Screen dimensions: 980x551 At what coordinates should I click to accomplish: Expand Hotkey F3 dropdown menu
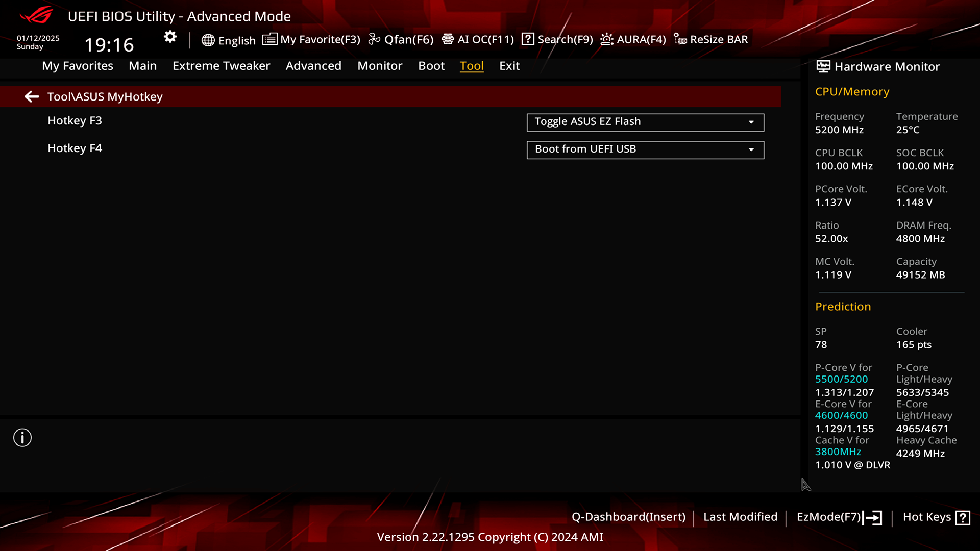pyautogui.click(x=751, y=122)
